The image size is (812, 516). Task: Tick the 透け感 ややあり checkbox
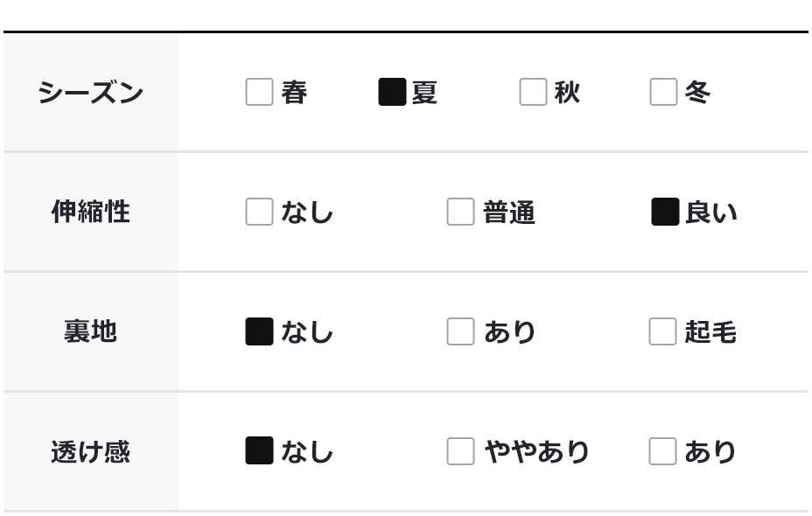[460, 451]
